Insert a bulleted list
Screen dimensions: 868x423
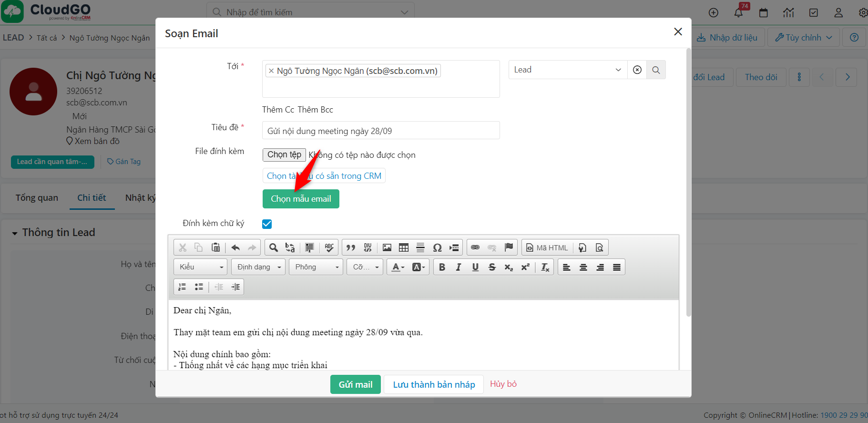[x=199, y=287]
